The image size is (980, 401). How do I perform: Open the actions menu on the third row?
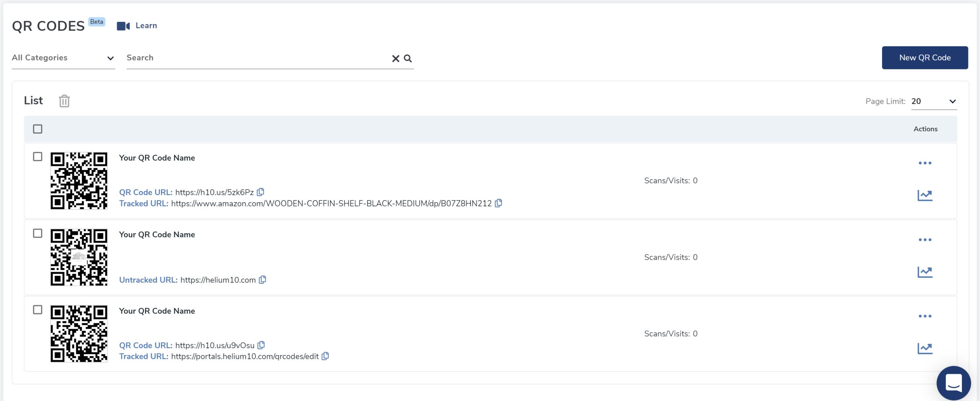924,316
